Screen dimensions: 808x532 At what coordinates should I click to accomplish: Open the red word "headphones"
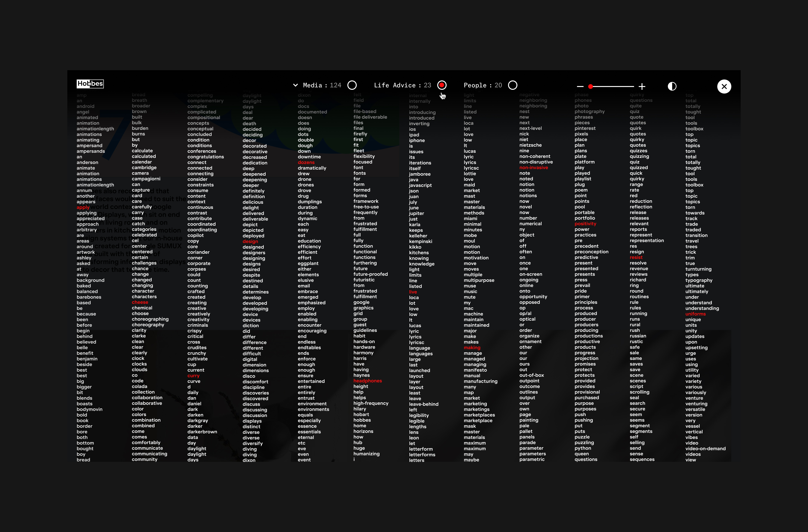tap(367, 381)
